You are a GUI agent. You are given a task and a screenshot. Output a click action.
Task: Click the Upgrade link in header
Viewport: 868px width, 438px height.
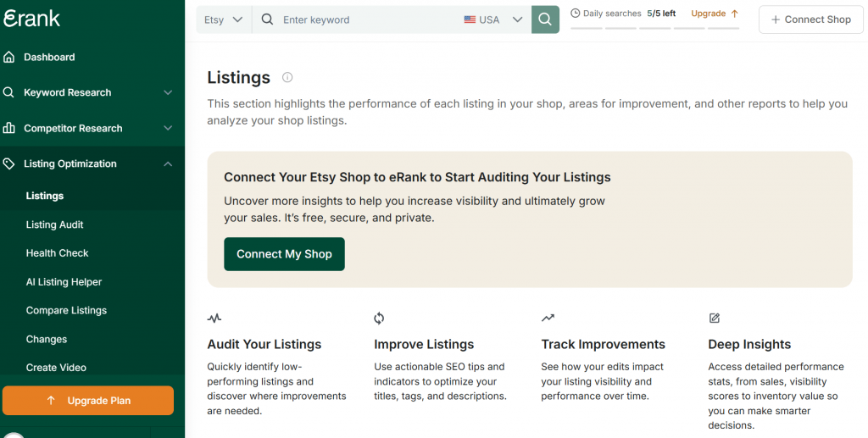pyautogui.click(x=715, y=14)
